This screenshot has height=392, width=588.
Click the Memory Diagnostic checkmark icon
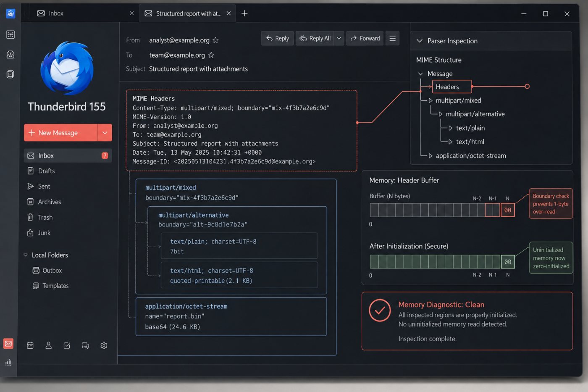380,310
